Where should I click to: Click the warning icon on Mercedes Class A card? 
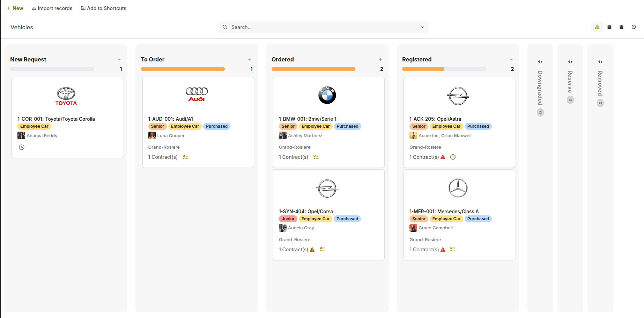coord(443,249)
